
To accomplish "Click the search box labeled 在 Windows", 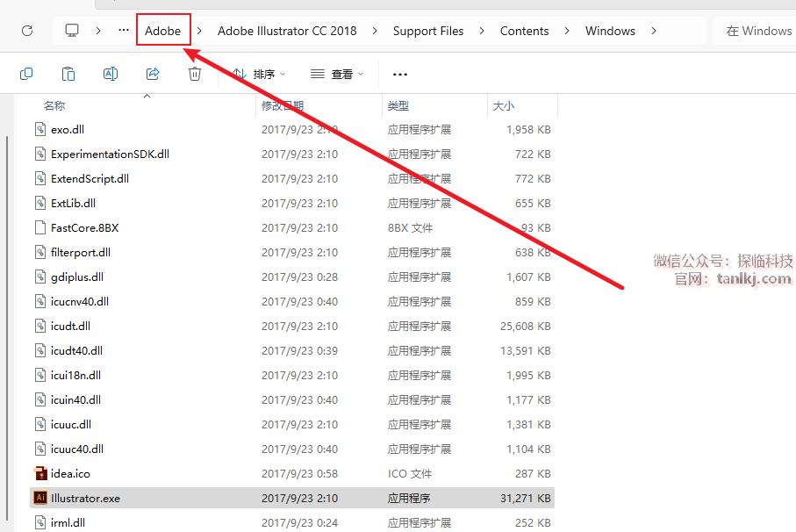I will (755, 31).
